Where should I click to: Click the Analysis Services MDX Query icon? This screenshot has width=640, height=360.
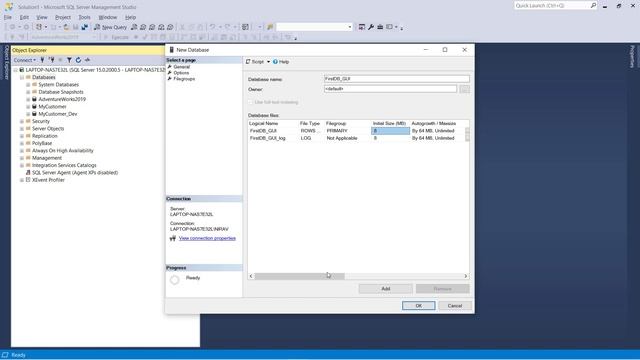(143, 27)
